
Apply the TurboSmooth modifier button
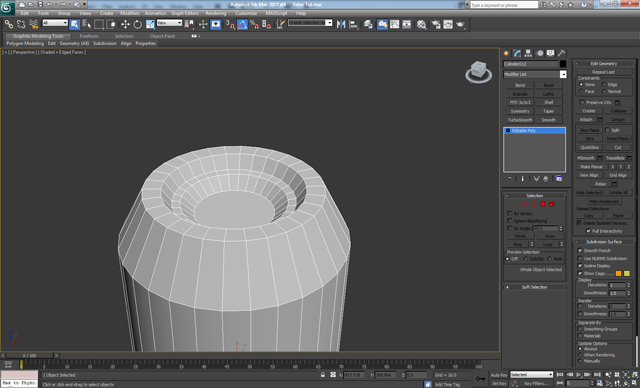pos(520,120)
